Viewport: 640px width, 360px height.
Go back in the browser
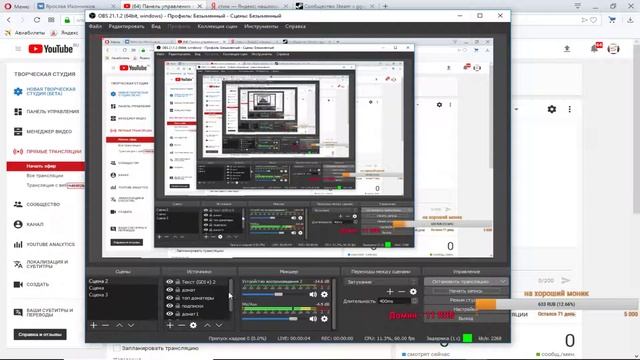[x=9, y=20]
